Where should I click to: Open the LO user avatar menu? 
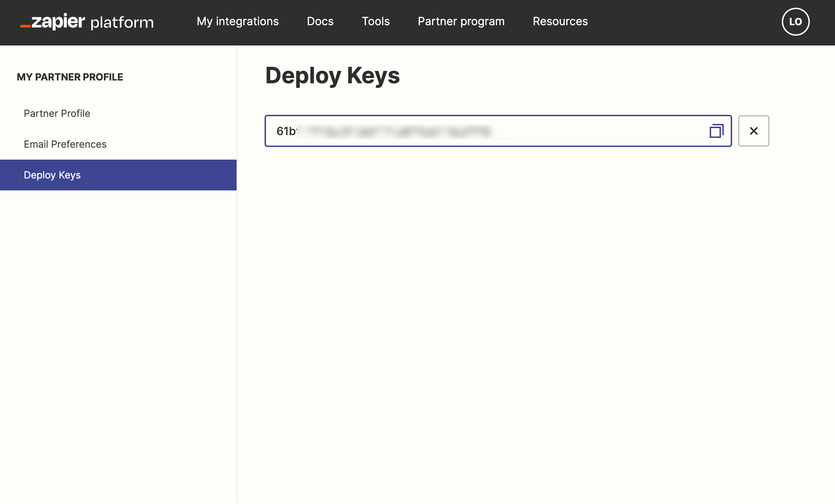[x=795, y=22]
